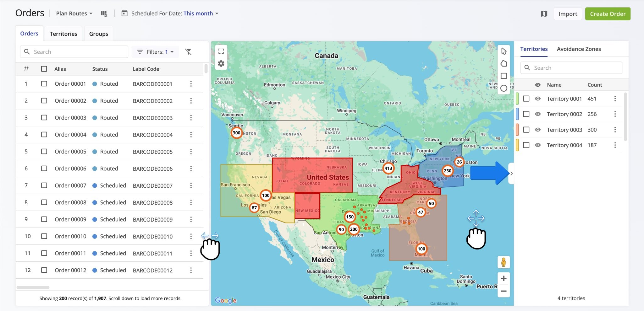This screenshot has width=644, height=311.
Task: Sort territories by Count column header
Action: click(595, 85)
